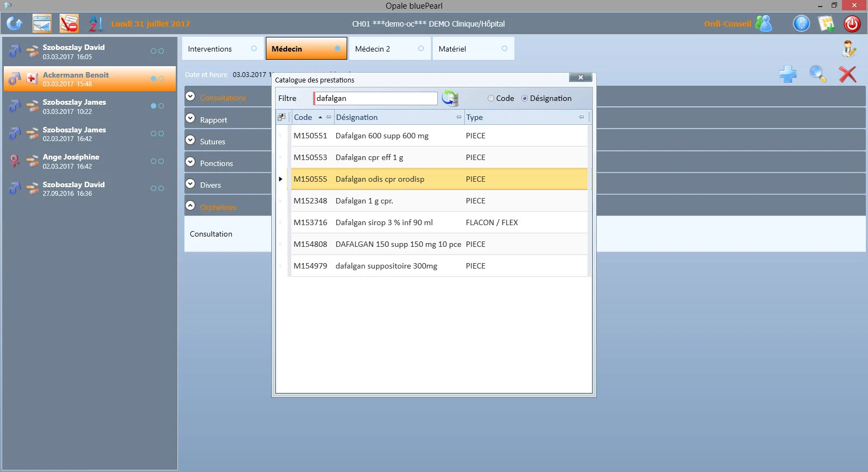
Task: Add a prestation with the blue plus icon
Action: click(x=788, y=74)
